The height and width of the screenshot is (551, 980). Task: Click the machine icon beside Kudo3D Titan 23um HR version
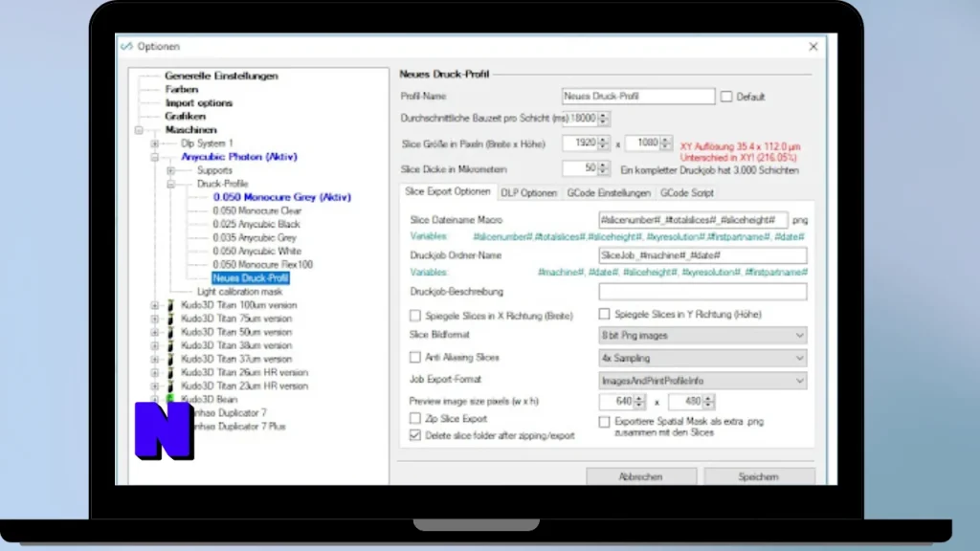170,386
